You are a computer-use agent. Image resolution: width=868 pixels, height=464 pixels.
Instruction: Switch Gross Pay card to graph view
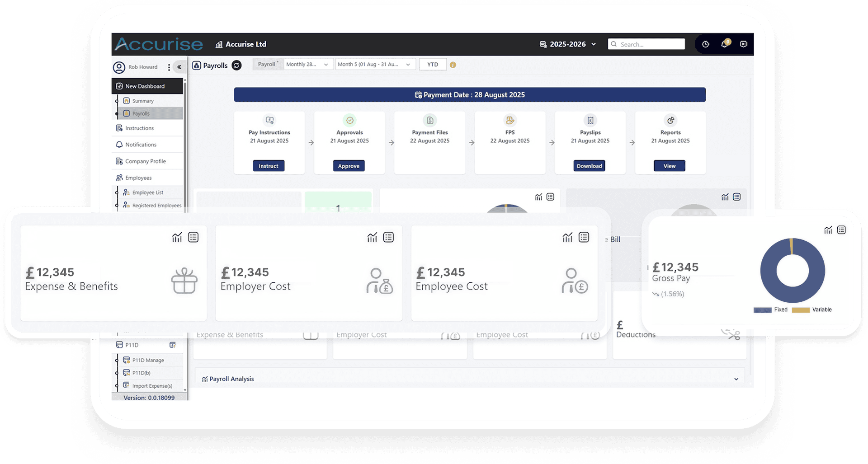pos(828,230)
